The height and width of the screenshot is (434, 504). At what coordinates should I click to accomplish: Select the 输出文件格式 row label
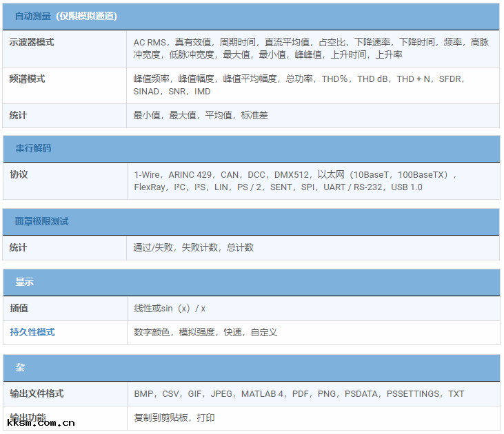coord(37,393)
